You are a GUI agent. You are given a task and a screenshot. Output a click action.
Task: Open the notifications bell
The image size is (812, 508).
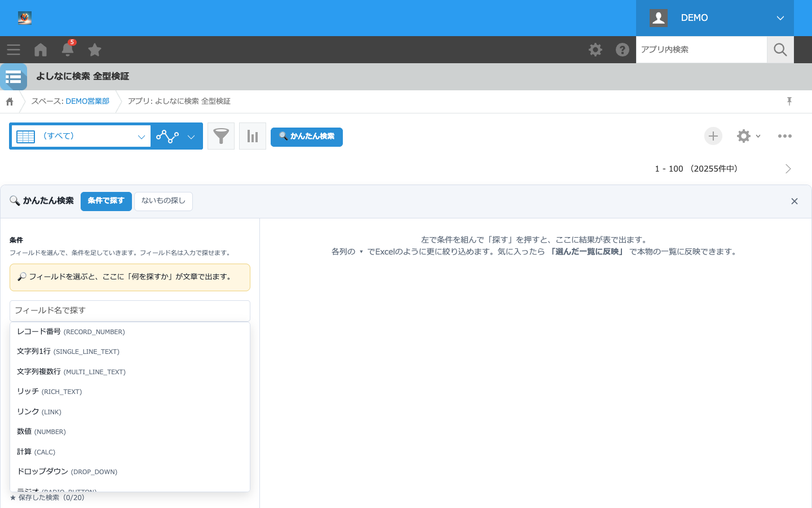point(68,49)
